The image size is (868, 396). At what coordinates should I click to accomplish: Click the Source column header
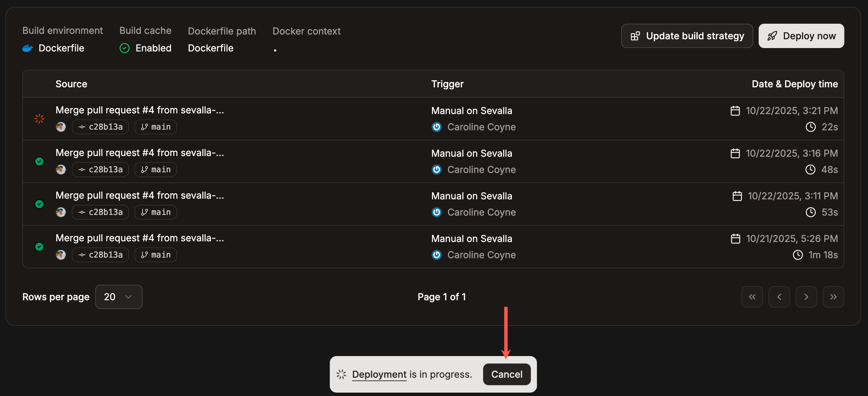click(71, 84)
